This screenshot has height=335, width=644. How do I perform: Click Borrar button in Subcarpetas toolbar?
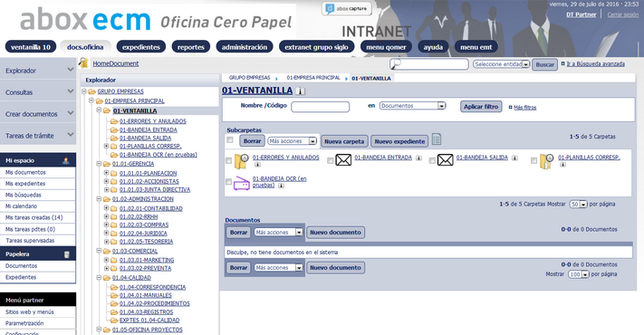pos(252,141)
